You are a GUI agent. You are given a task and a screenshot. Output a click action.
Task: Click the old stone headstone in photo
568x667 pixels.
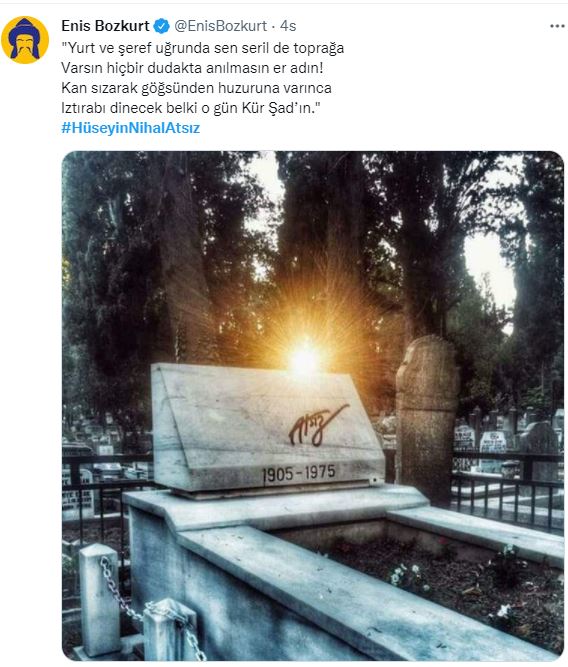(427, 417)
